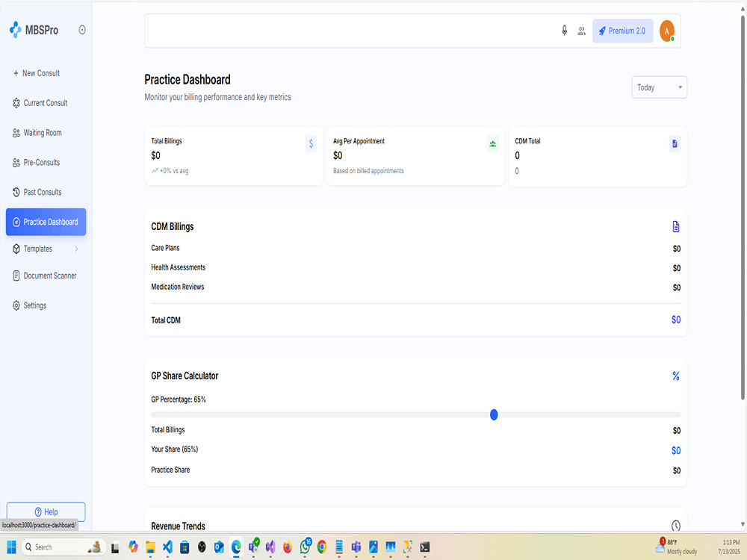The image size is (747, 560).
Task: Click the Health Assessments label
Action: 179,267
